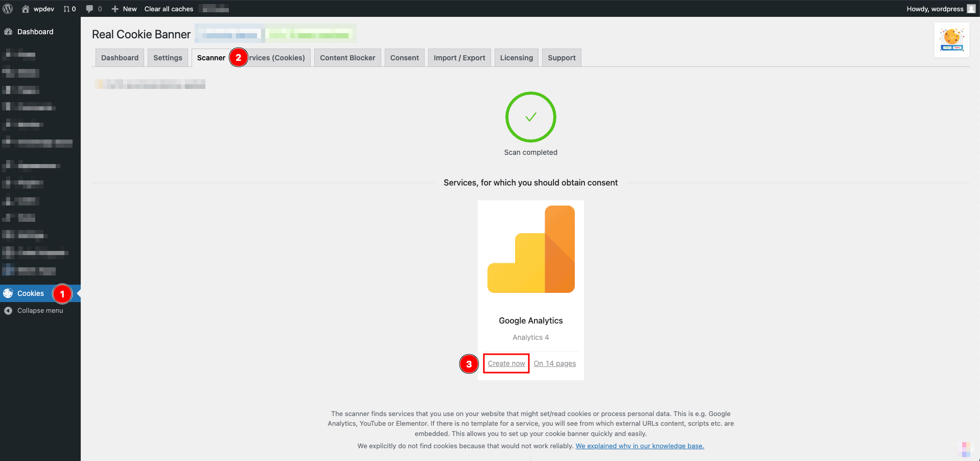Click the green scan completed checkmark
The width and height of the screenshot is (980, 461).
click(530, 117)
